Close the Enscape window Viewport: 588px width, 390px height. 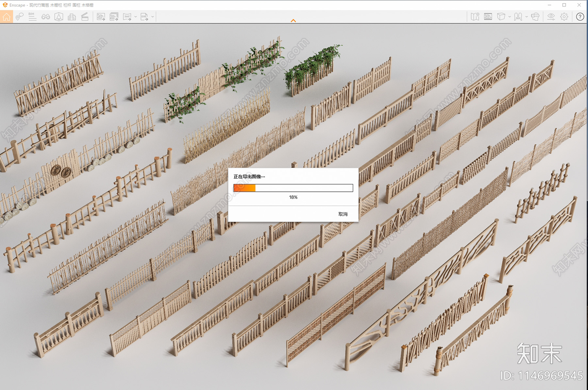click(579, 5)
